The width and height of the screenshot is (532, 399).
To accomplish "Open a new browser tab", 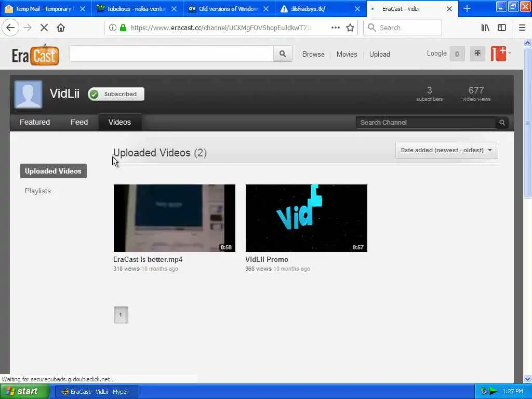I will click(x=467, y=8).
